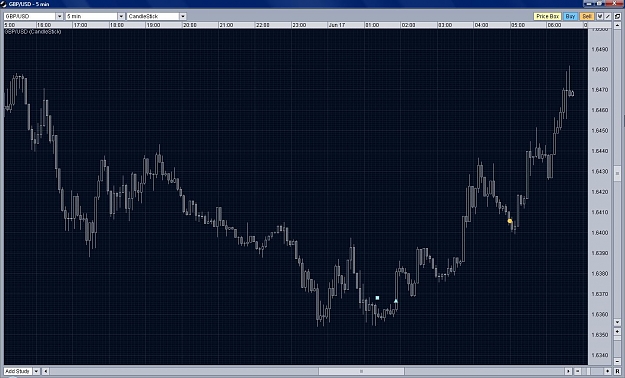625x378 pixels.
Task: Click the 17:00 time axis label
Action: 80,25
